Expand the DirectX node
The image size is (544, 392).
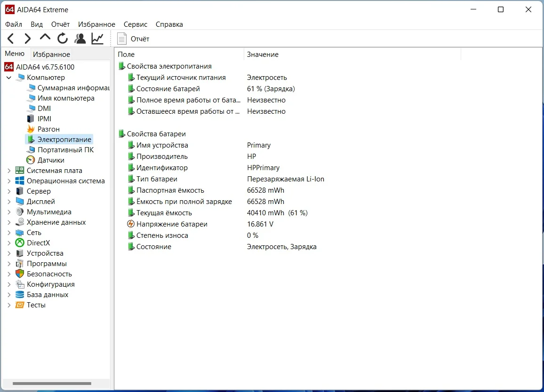click(x=9, y=243)
